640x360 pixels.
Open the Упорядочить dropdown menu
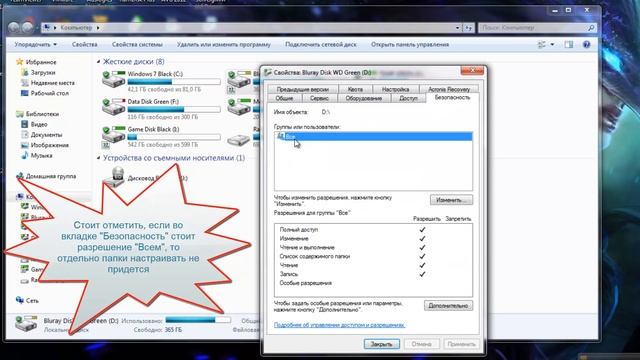pyautogui.click(x=36, y=44)
